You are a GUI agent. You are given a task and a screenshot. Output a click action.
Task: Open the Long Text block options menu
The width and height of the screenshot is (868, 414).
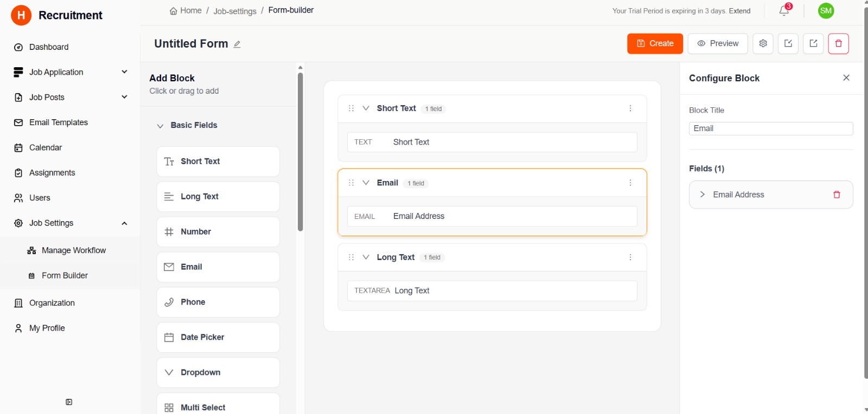coord(630,257)
